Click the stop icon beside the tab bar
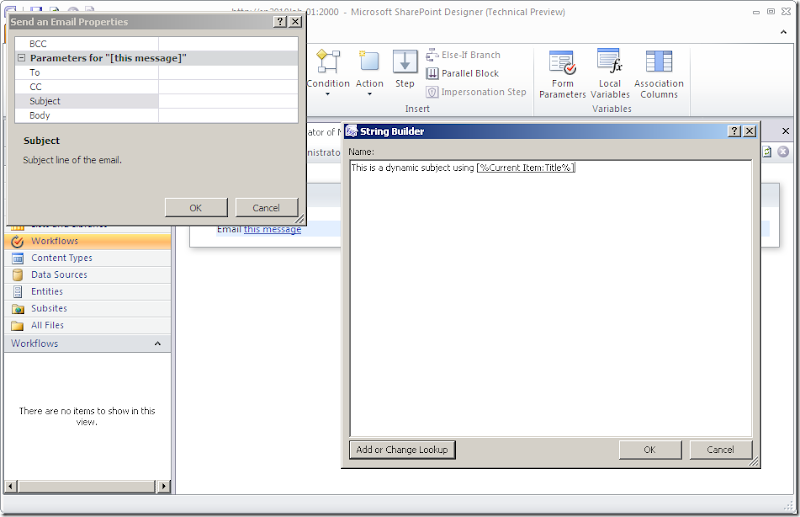The height and width of the screenshot is (517, 800). coord(783,152)
